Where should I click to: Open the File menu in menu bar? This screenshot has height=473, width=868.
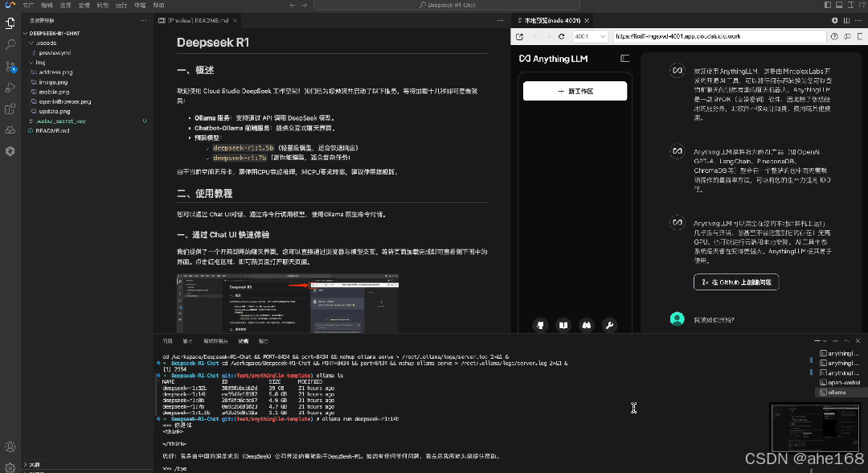(28, 5)
